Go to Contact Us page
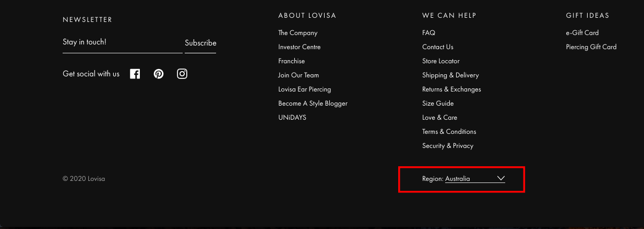 437,47
